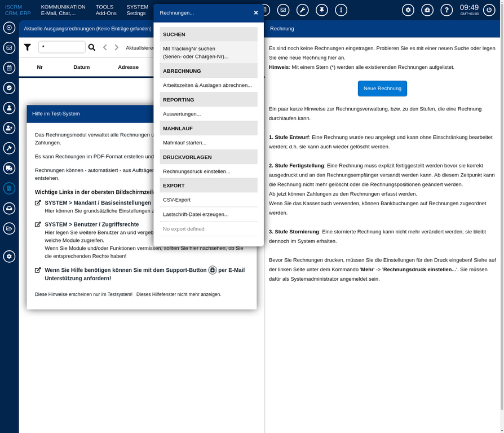This screenshot has width=504, height=433.
Task: Click the invoice search input field
Action: click(x=61, y=47)
